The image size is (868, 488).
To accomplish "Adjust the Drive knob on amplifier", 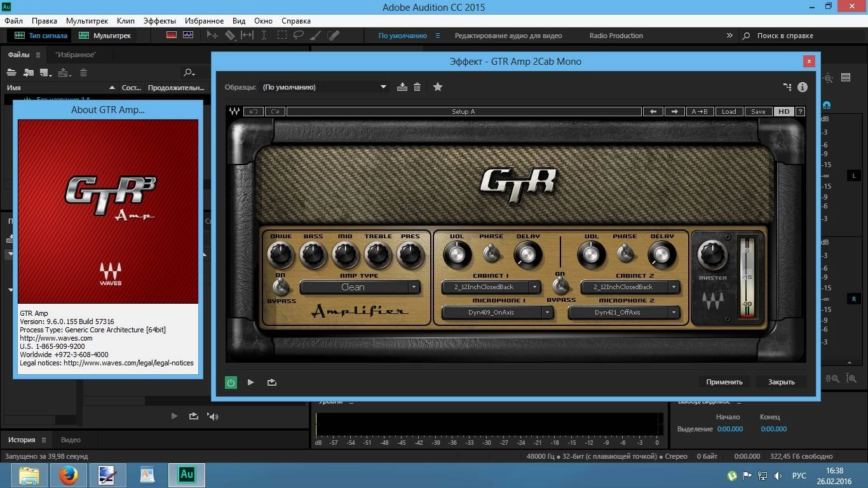I will 281,255.
